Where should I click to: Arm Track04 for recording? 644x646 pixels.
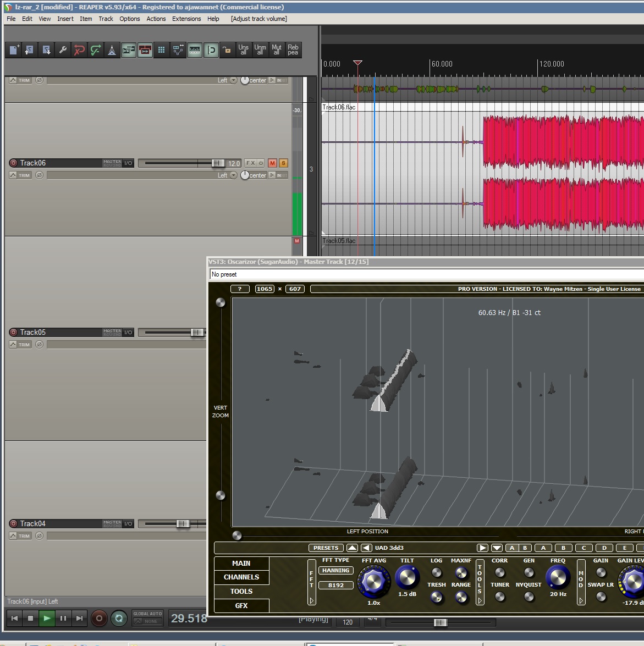[x=14, y=523]
